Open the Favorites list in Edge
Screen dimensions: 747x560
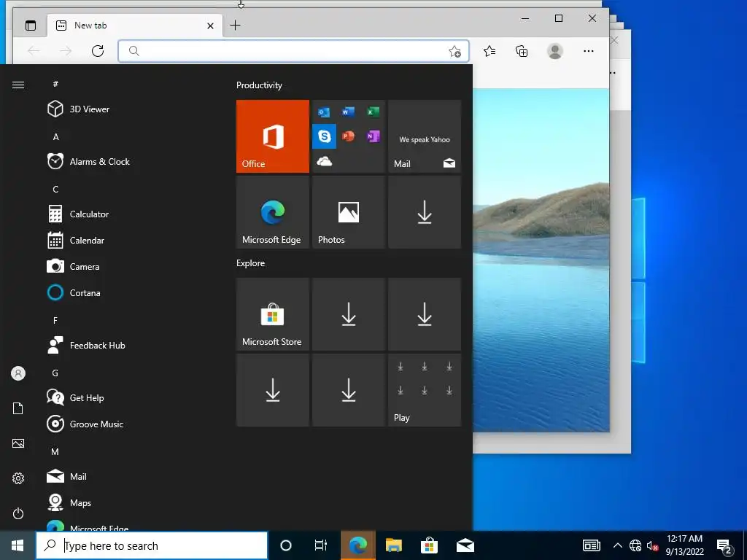(x=489, y=51)
